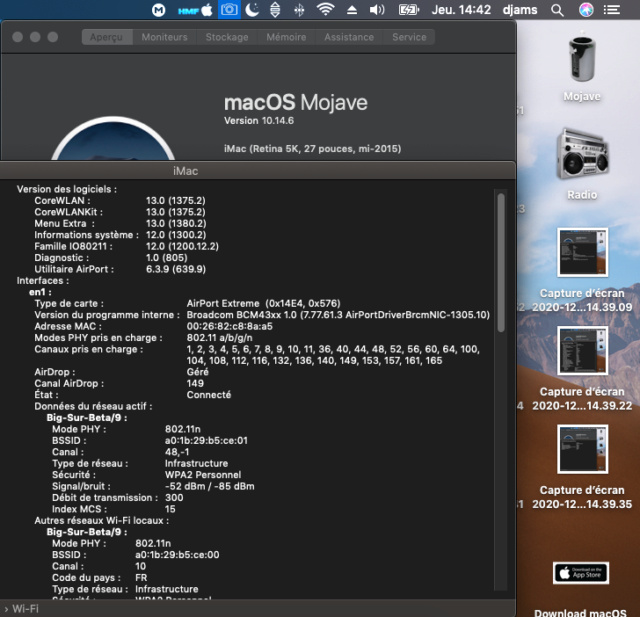Open Spotlight search magnifier
640x617 pixels.
coord(557,10)
